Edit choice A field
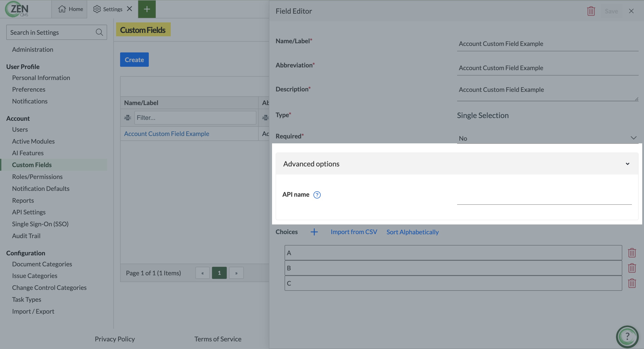The image size is (644, 349). click(x=453, y=253)
